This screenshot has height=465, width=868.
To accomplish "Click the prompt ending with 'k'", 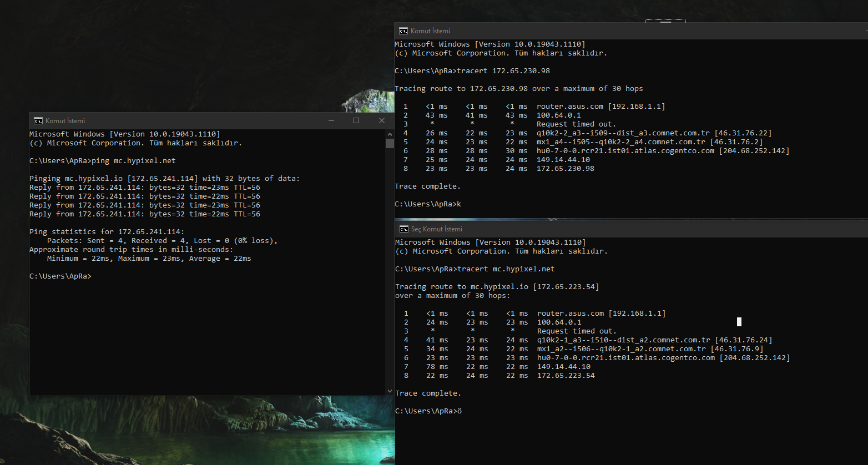I will pyautogui.click(x=428, y=204).
